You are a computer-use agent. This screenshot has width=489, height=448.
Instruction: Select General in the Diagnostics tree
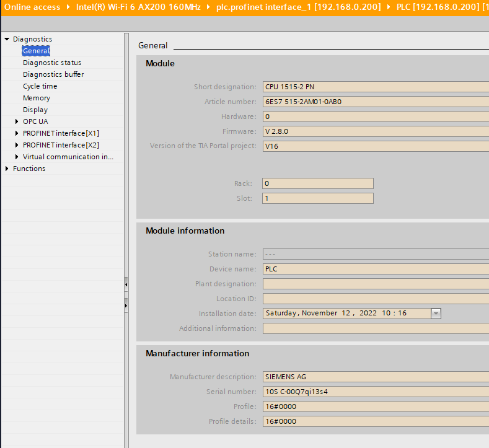click(35, 51)
